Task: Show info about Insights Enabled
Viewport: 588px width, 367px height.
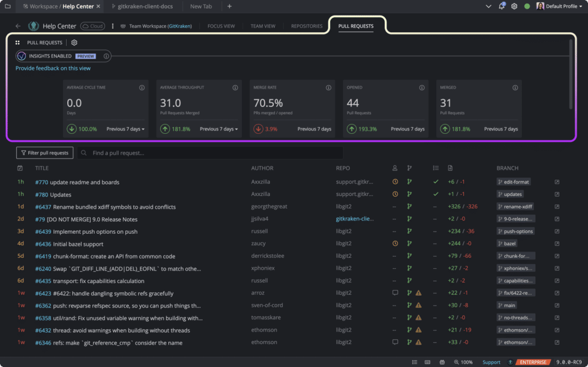Action: (x=106, y=56)
